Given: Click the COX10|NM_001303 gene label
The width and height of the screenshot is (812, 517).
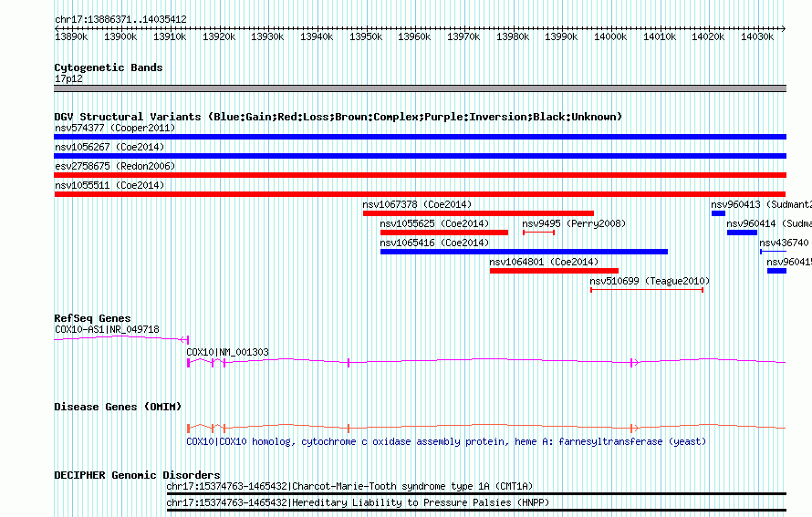Looking at the screenshot, I should coord(227,353).
